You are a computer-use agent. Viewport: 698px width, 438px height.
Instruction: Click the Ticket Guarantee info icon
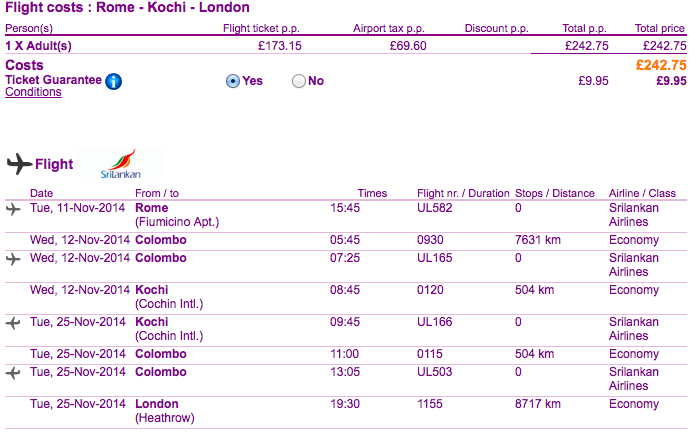(x=114, y=81)
